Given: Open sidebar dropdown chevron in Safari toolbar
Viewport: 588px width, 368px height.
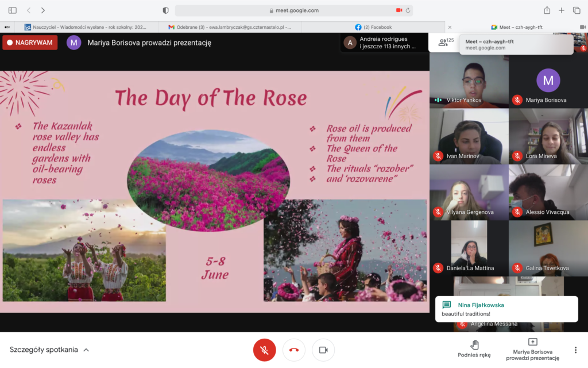Looking at the screenshot, I should [x=20, y=10].
